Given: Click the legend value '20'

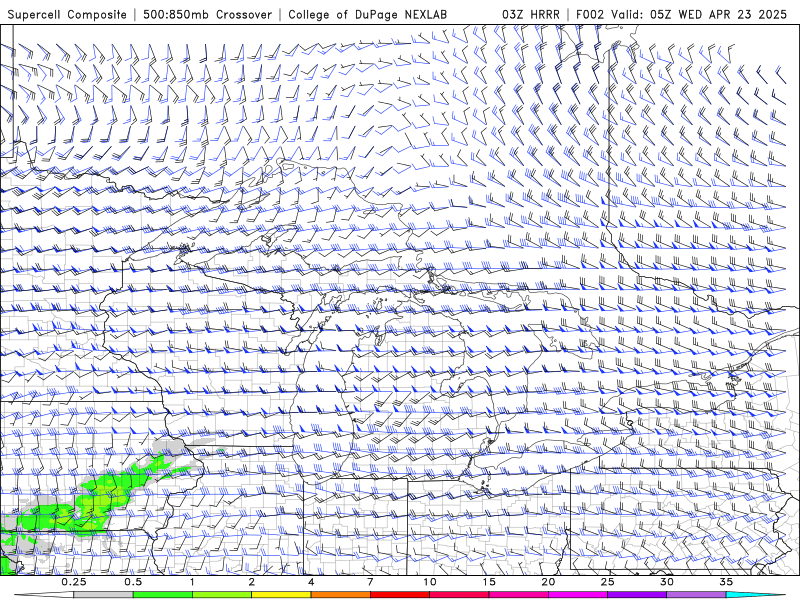Looking at the screenshot, I should [x=548, y=582].
